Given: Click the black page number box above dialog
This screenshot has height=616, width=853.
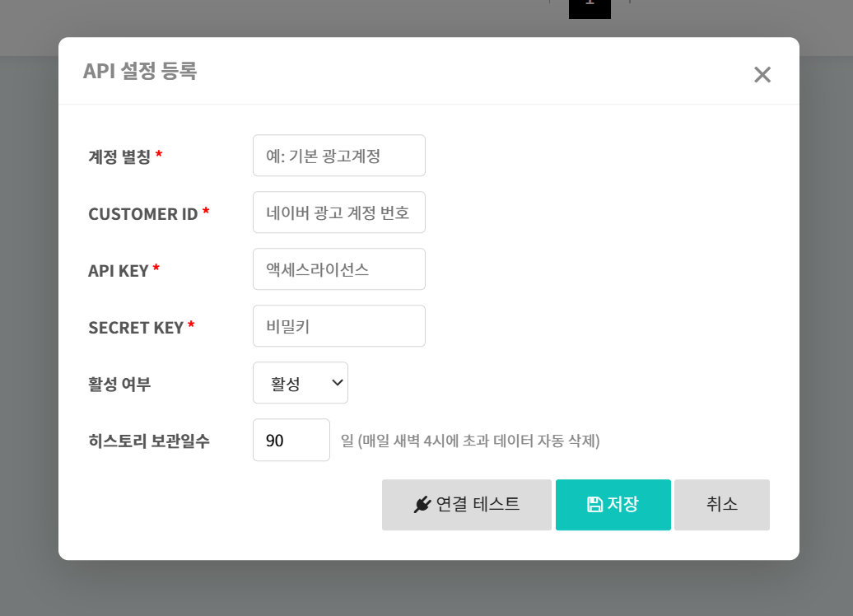Looking at the screenshot, I should [590, 7].
